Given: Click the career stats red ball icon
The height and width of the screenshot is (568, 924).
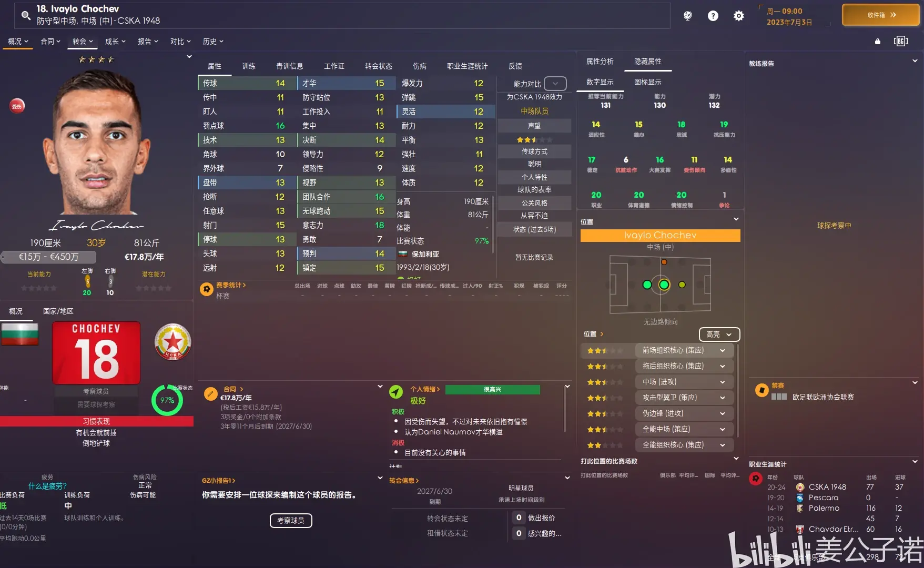Looking at the screenshot, I should 756,479.
